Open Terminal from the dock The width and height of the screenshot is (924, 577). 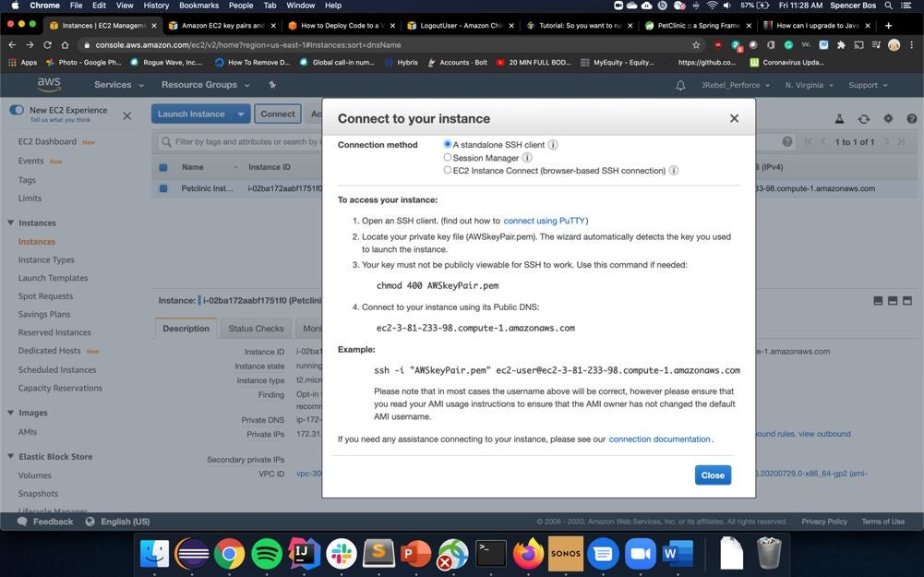pyautogui.click(x=491, y=553)
